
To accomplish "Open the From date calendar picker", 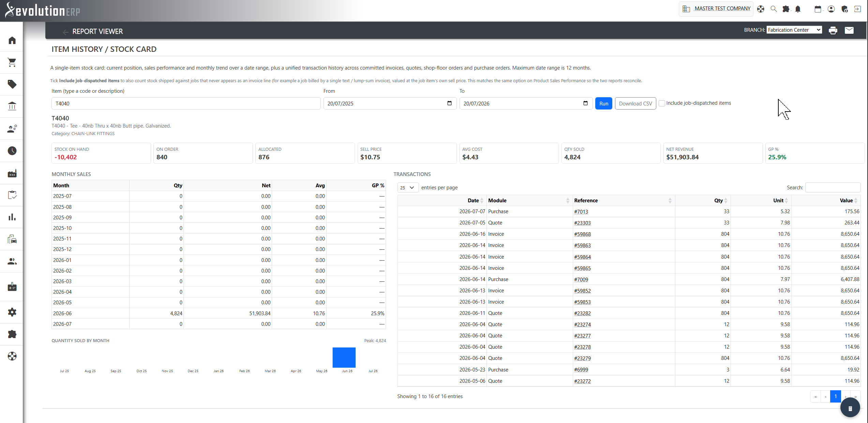I will point(449,103).
